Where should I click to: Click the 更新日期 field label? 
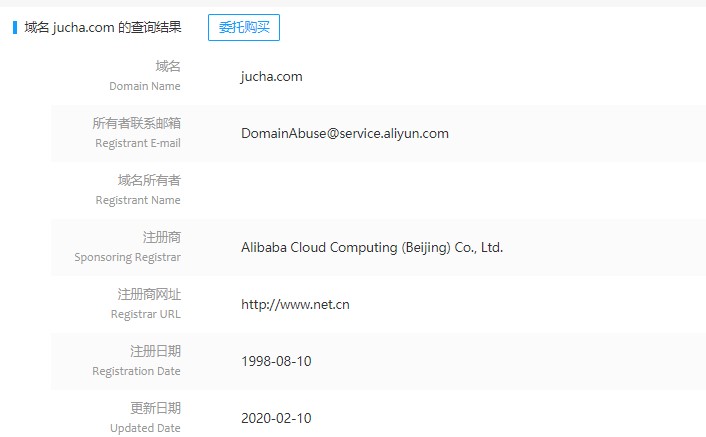(155, 408)
